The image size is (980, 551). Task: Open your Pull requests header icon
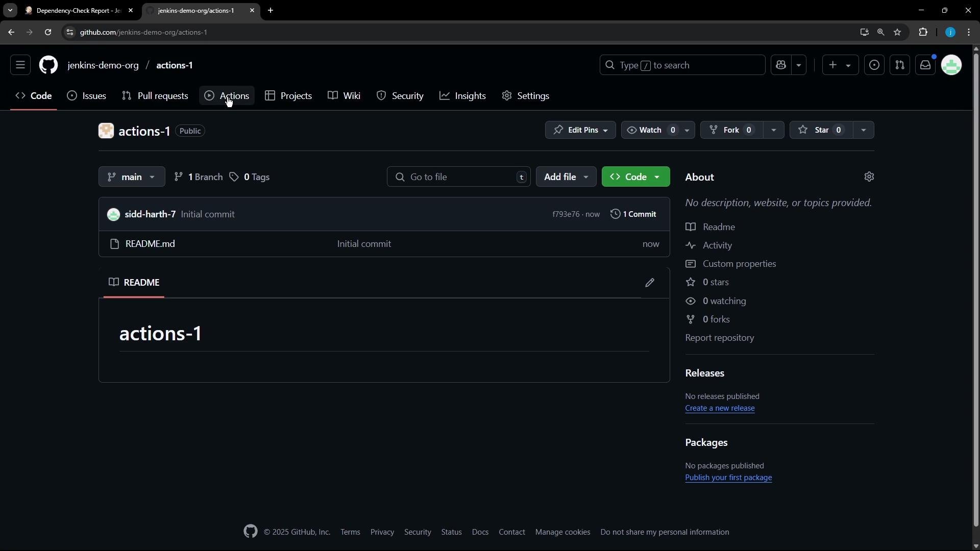(x=900, y=65)
